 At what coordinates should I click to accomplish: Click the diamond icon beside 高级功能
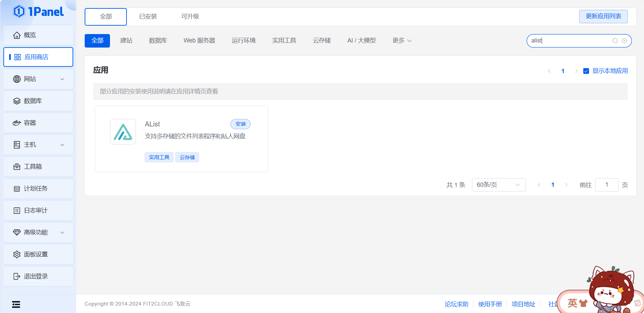click(17, 232)
